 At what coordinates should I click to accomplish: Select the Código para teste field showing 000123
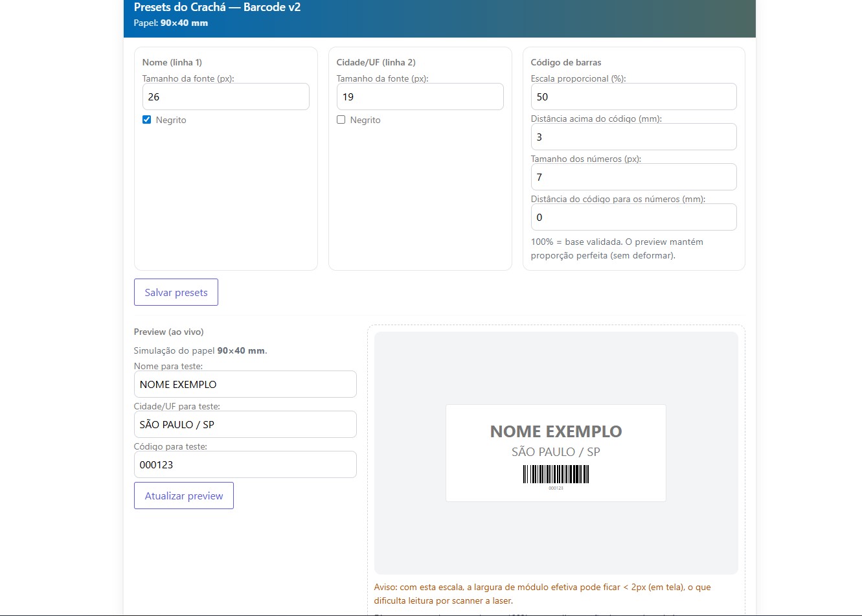point(245,464)
